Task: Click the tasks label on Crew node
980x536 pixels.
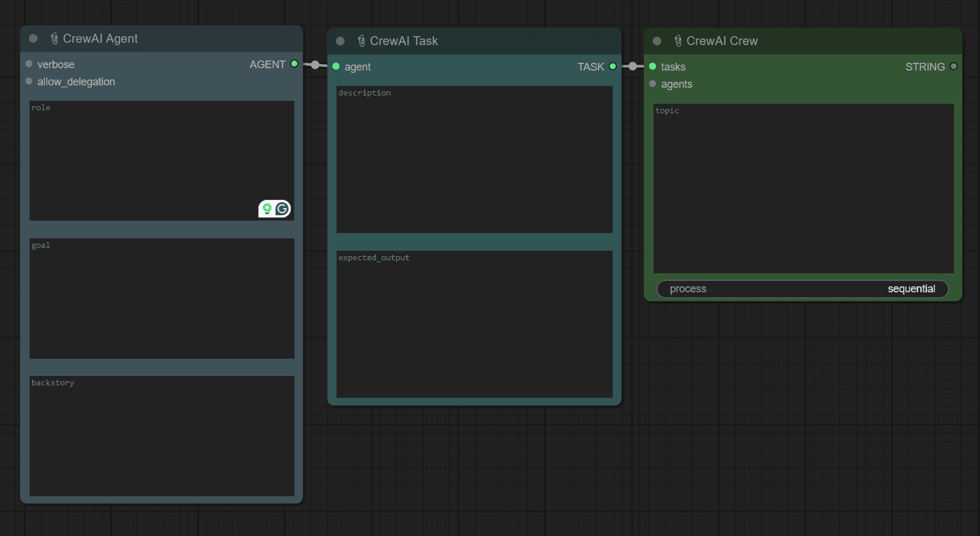Action: point(673,67)
